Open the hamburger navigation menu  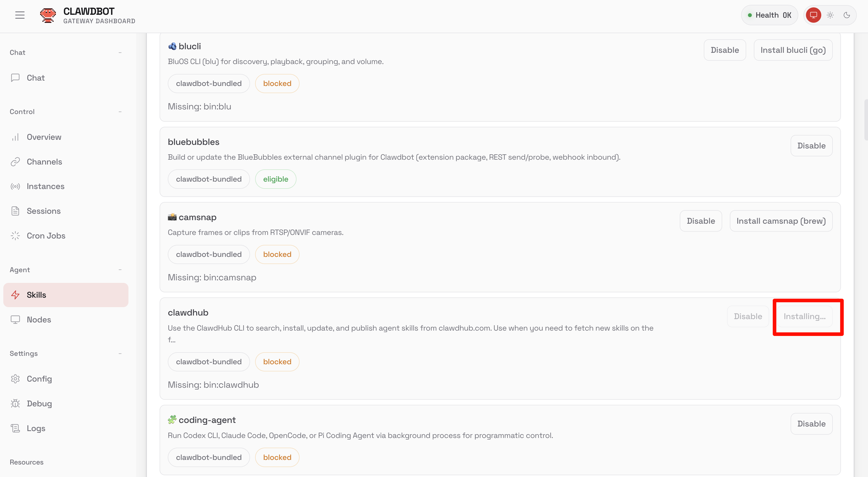tap(20, 15)
